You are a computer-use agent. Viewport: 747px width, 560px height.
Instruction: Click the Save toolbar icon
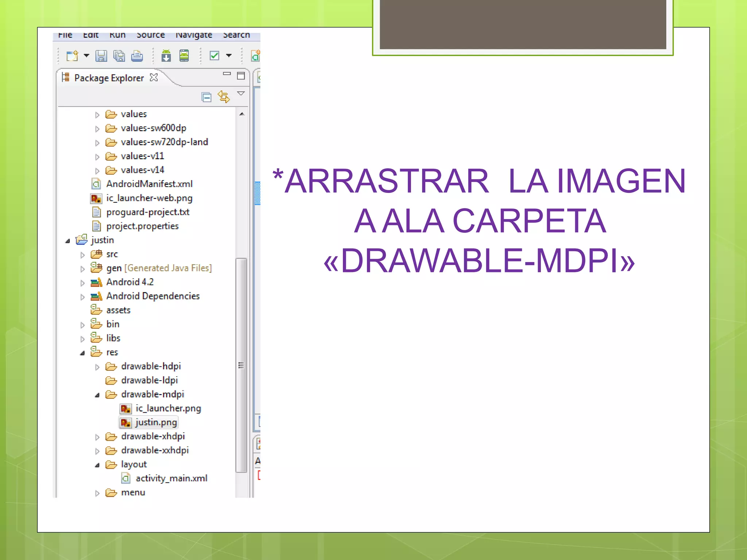click(x=101, y=56)
